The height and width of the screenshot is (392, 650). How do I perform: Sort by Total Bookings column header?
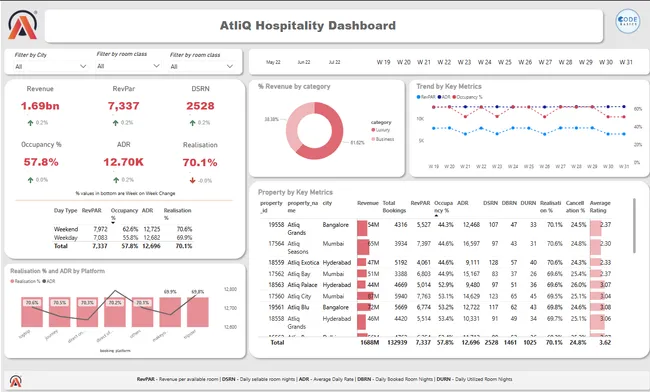pos(394,207)
